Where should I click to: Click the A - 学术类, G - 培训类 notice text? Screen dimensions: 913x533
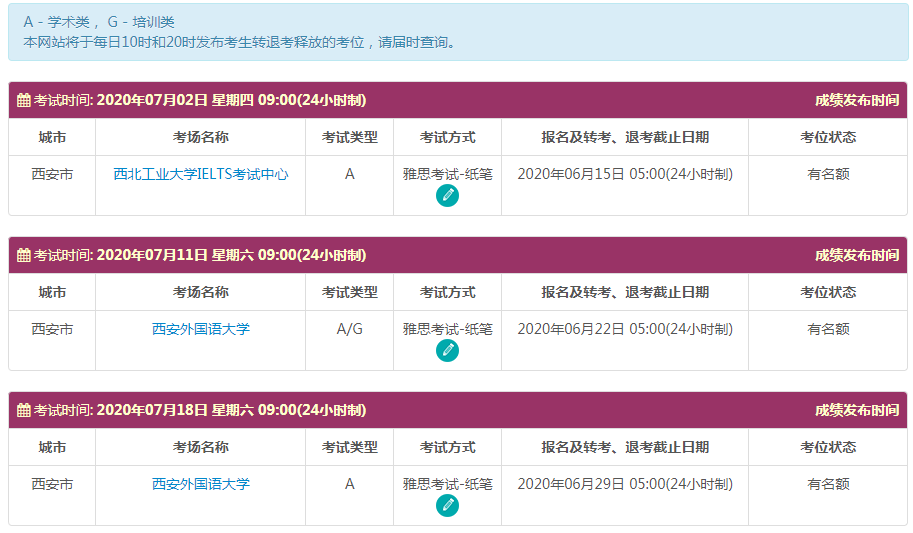pos(99,22)
